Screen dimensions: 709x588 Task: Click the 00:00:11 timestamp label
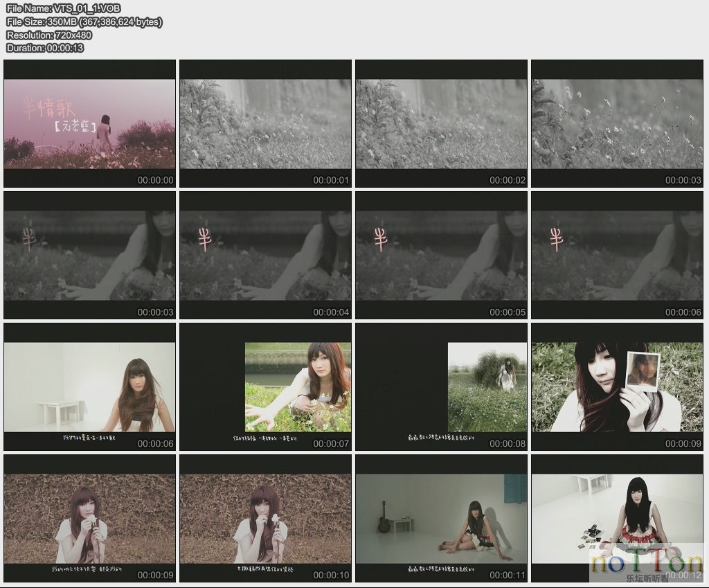pos(508,575)
